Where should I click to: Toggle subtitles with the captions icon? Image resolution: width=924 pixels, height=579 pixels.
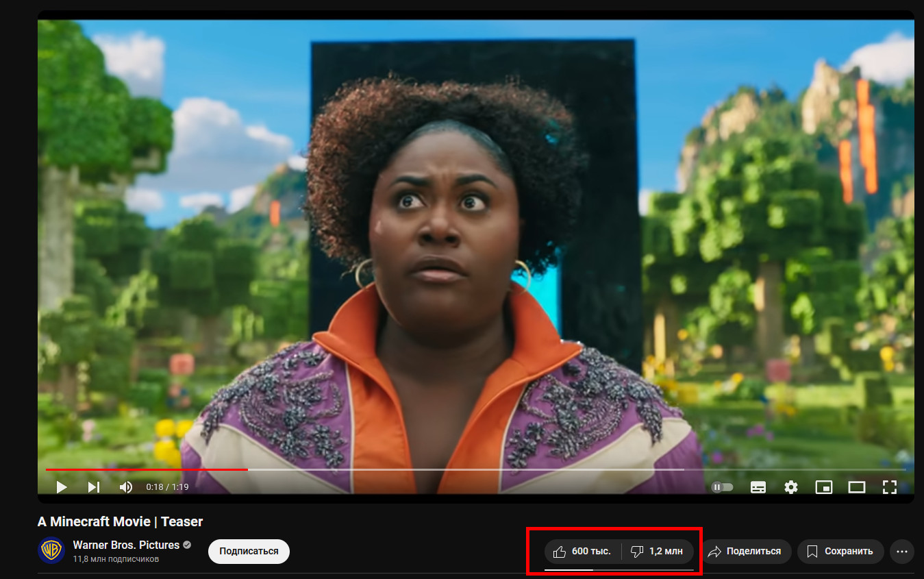point(758,487)
